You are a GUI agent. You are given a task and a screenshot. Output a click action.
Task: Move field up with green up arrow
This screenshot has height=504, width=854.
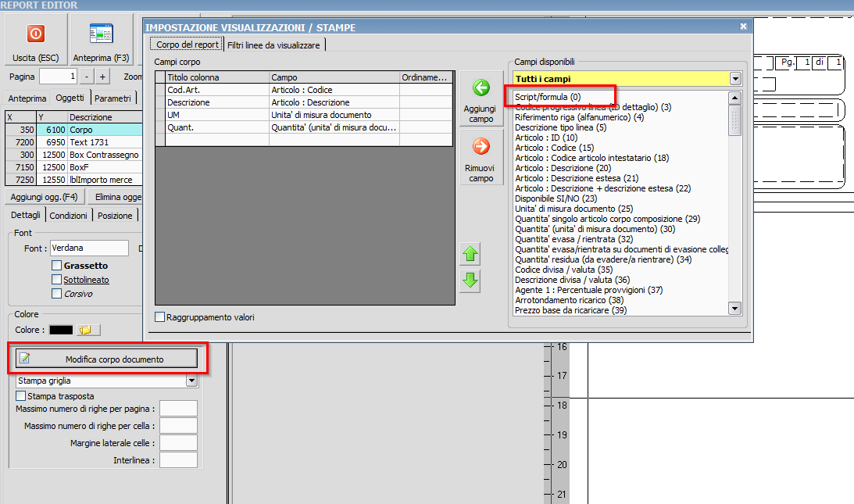tap(470, 255)
